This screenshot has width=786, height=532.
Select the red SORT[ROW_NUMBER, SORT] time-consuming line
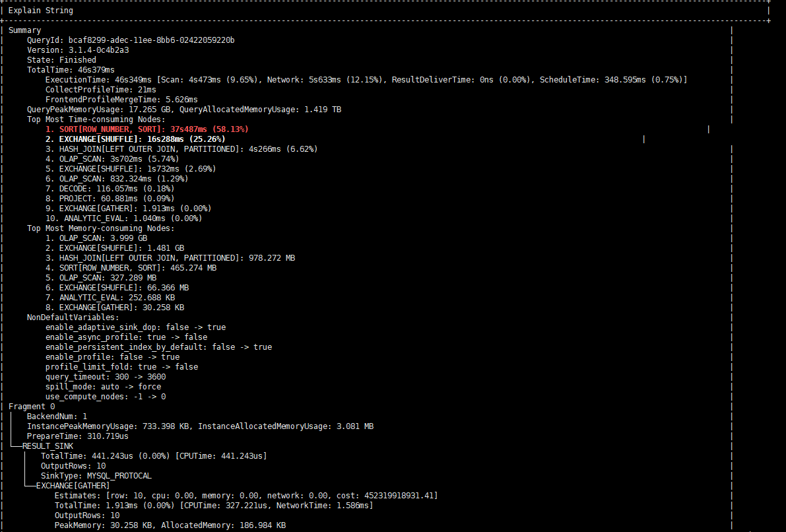pos(147,129)
